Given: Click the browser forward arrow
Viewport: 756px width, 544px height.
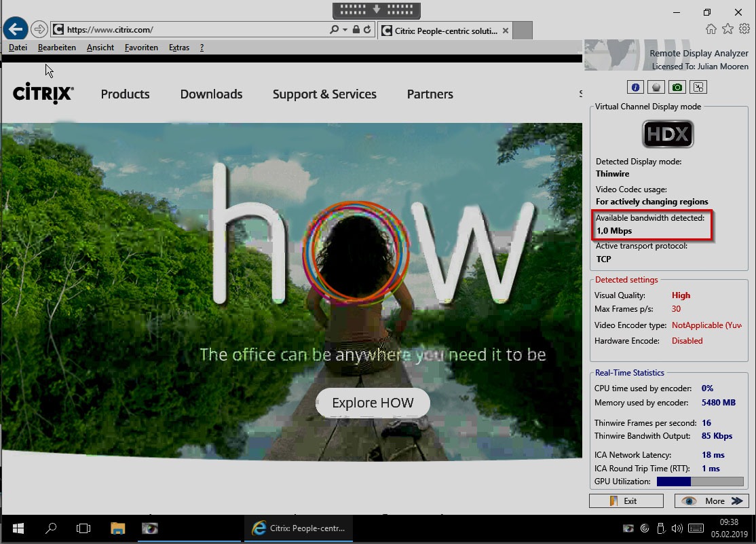Looking at the screenshot, I should pos(39,29).
